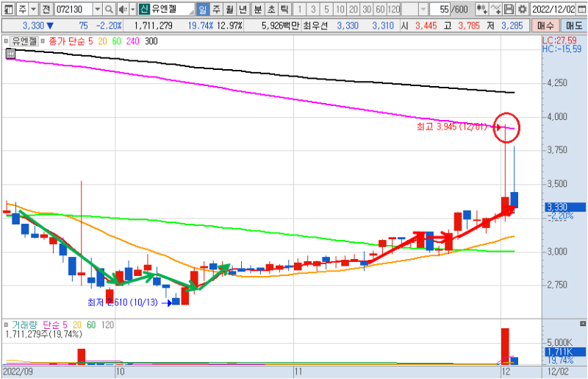This screenshot has width=588, height=379.
Task: Click the 거래량 volume panel label
Action: pos(24,325)
